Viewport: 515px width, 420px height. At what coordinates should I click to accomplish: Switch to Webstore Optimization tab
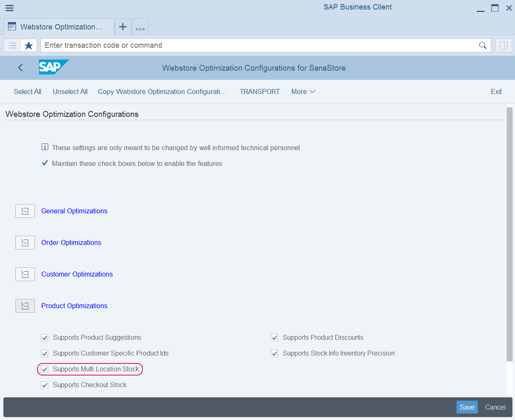(59, 27)
